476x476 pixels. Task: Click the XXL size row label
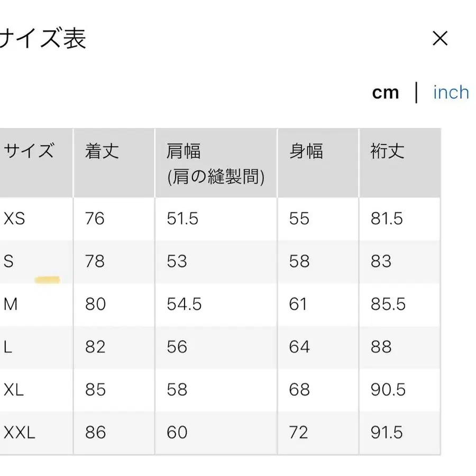[x=19, y=433]
